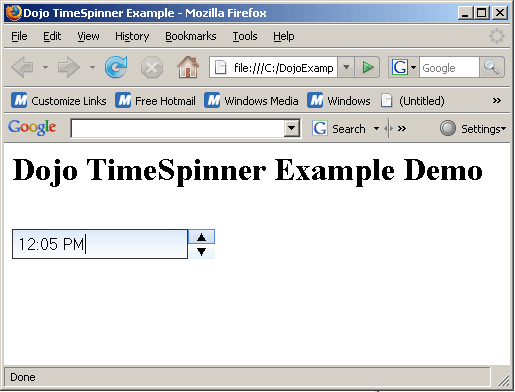This screenshot has width=515, height=392.
Task: Increase time with spinner up arrow
Action: click(x=201, y=237)
